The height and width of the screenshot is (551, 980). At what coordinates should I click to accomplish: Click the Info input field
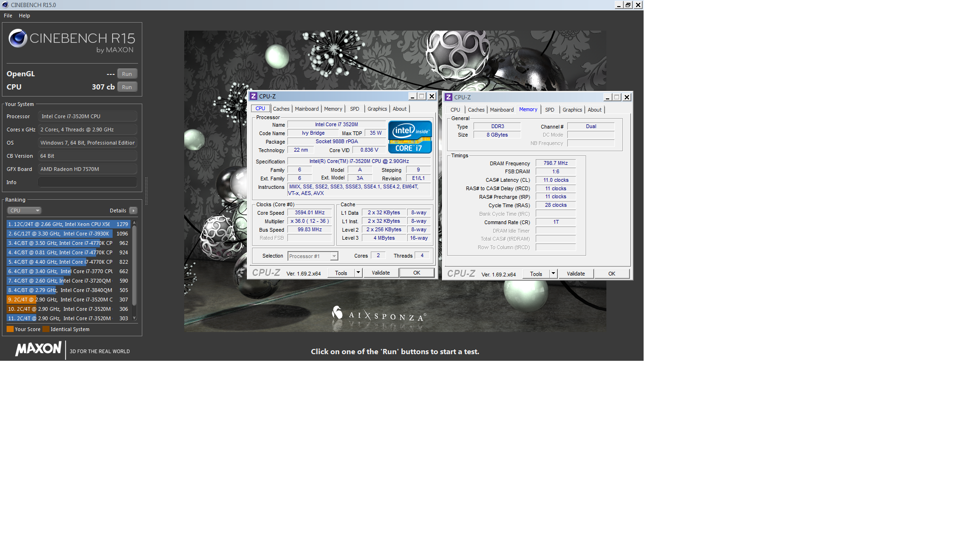[x=88, y=182]
